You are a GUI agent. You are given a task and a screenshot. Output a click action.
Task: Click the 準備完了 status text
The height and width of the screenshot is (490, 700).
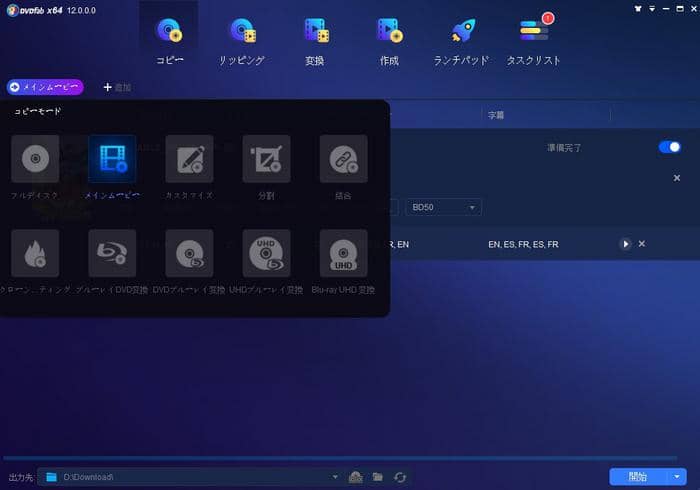564,148
